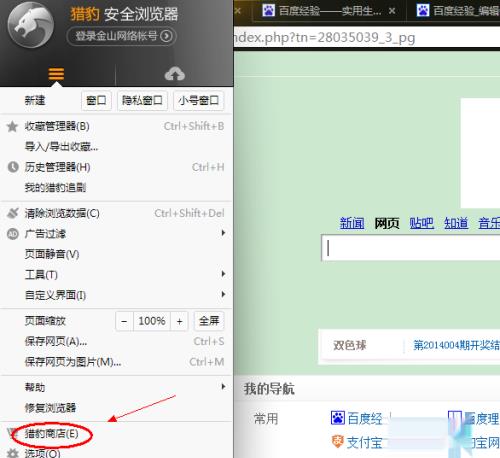Click the 新建 label in menu
The width and height of the screenshot is (500, 458).
[x=35, y=100]
